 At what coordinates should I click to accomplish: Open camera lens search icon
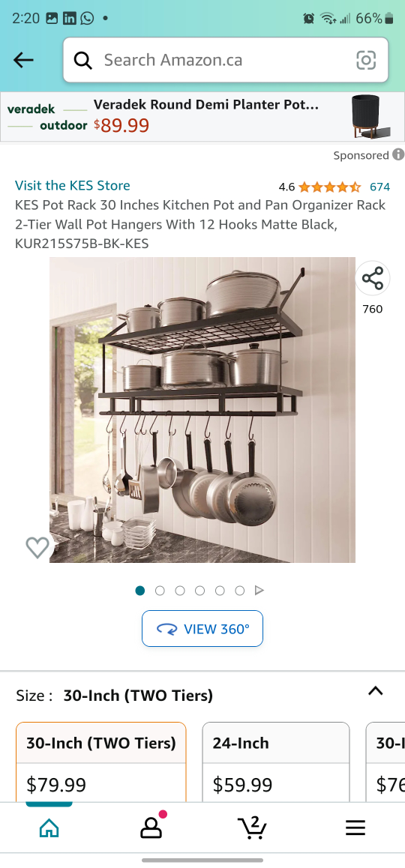366,60
